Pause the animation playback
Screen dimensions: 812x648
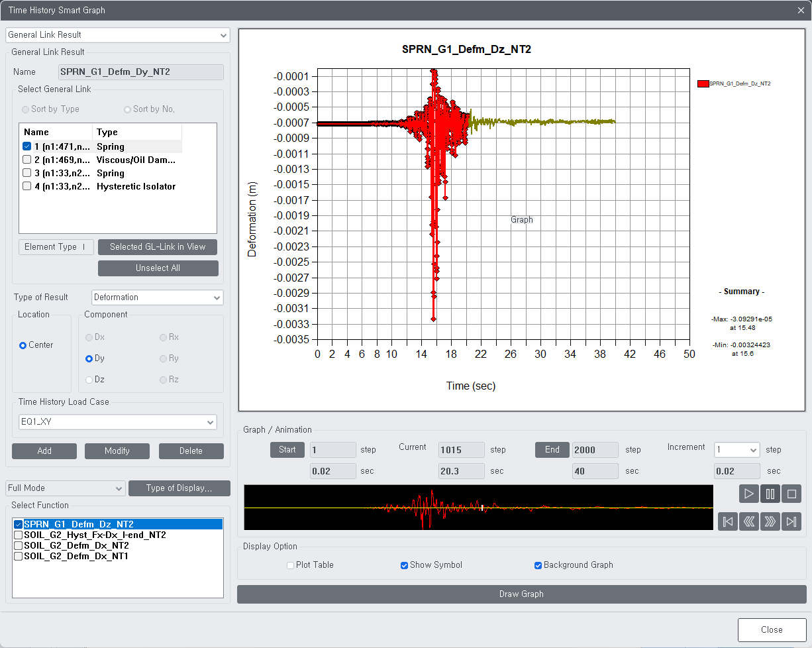(770, 494)
